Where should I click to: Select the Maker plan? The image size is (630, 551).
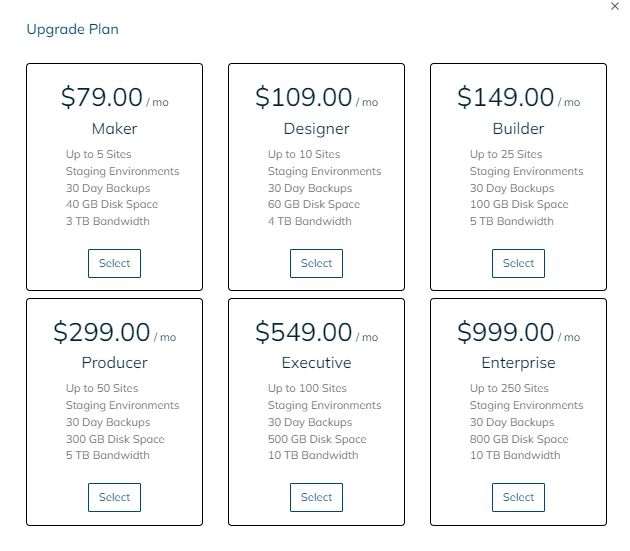pyautogui.click(x=114, y=263)
